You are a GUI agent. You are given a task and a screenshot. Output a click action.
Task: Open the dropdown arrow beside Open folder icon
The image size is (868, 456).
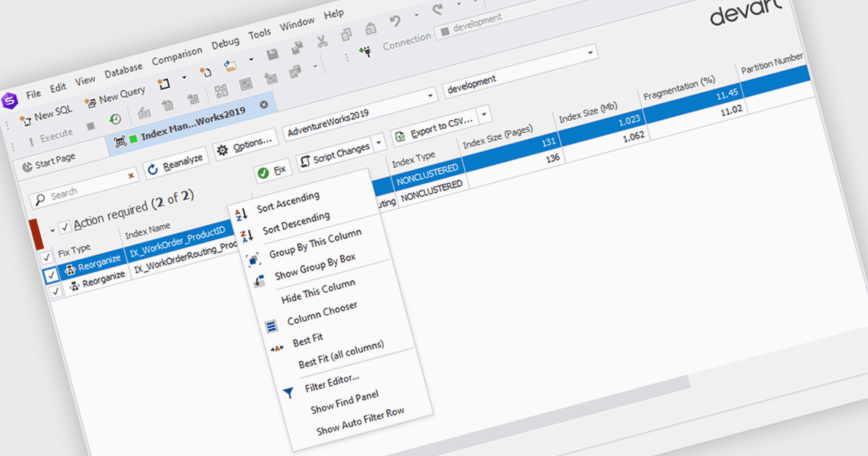(x=251, y=59)
